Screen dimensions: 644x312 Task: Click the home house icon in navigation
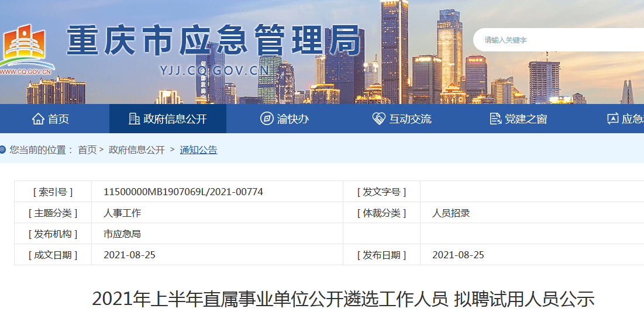[38, 119]
